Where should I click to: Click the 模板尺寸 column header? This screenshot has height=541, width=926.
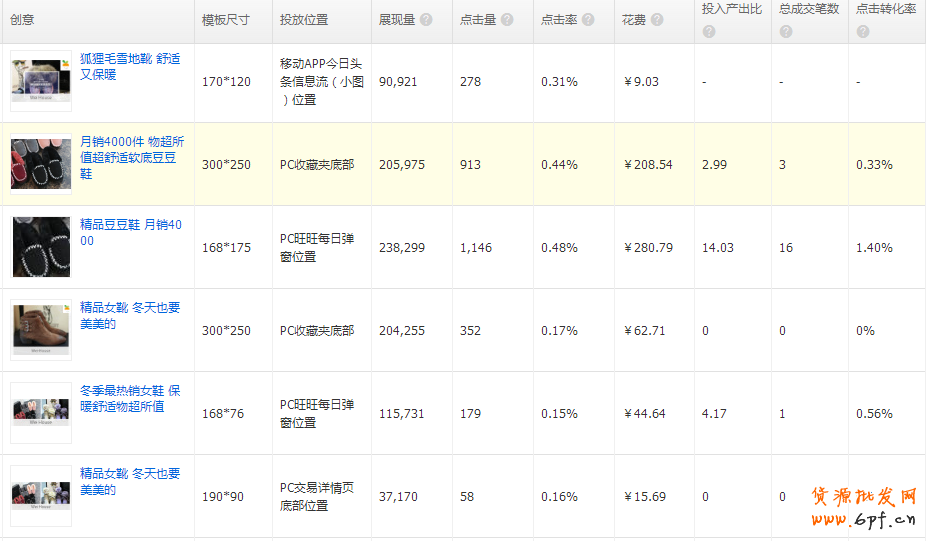225,20
